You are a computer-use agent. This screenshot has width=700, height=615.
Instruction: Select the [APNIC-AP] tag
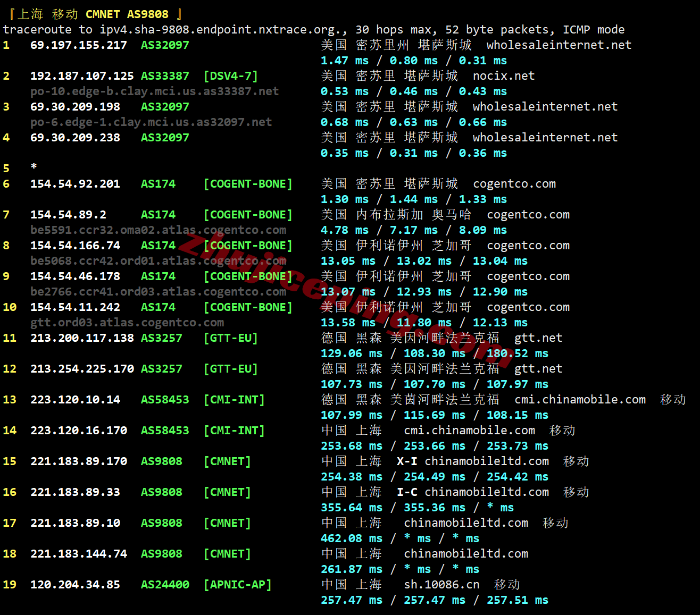[238, 585]
